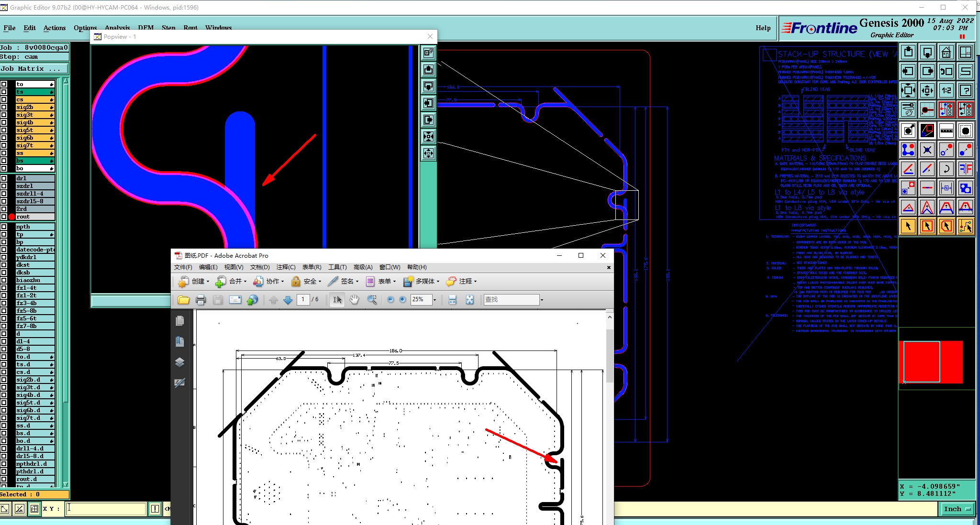Click the question mark help-view icon
This screenshot has width=980, height=525.
pos(966,90)
